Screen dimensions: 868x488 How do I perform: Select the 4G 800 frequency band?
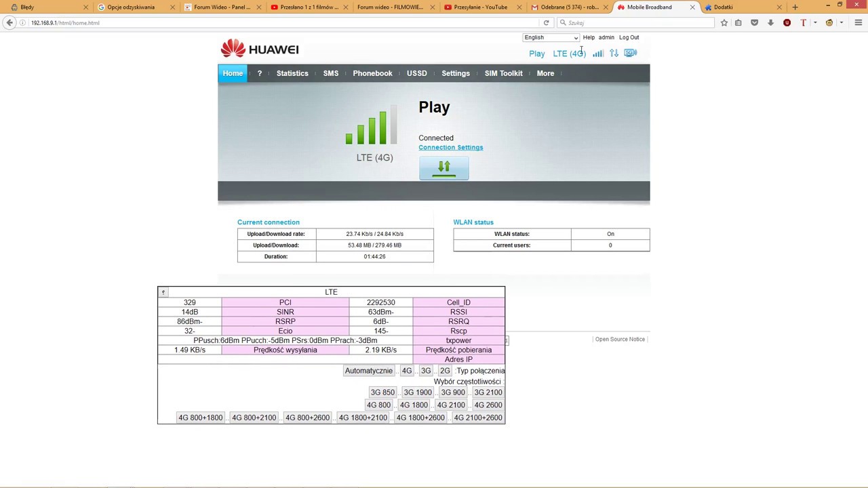coord(378,405)
